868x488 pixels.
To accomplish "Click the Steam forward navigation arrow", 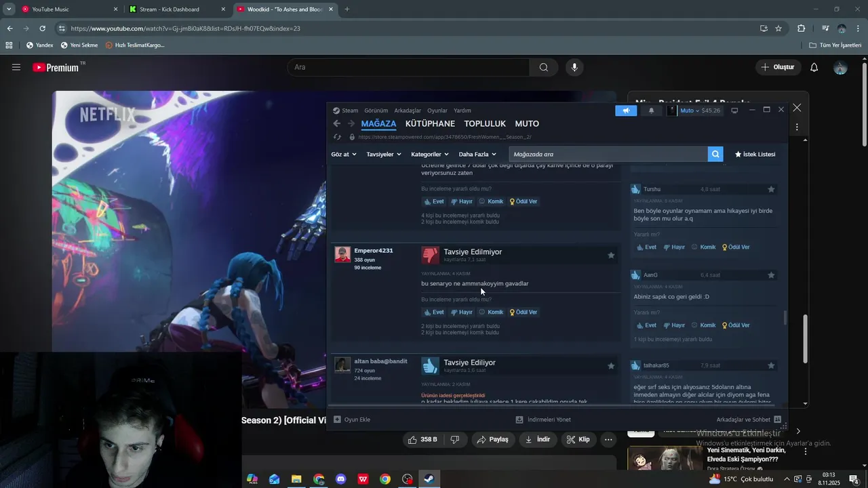I will pyautogui.click(x=351, y=123).
